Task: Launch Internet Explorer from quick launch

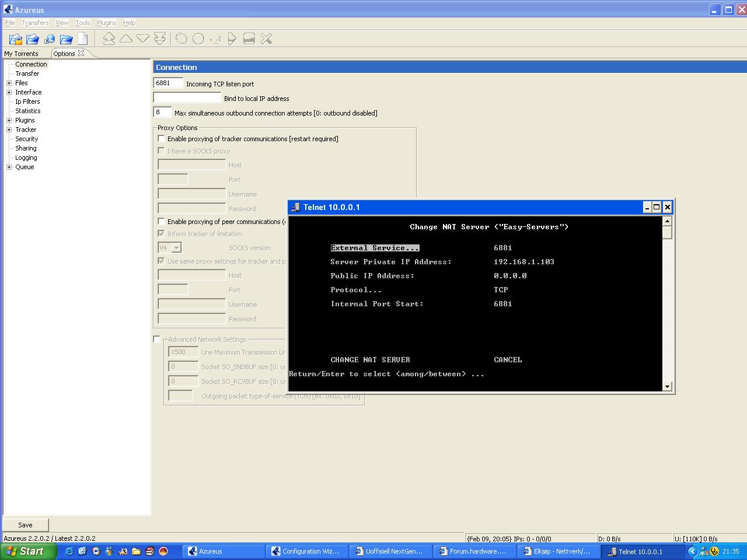Action: click(x=69, y=551)
